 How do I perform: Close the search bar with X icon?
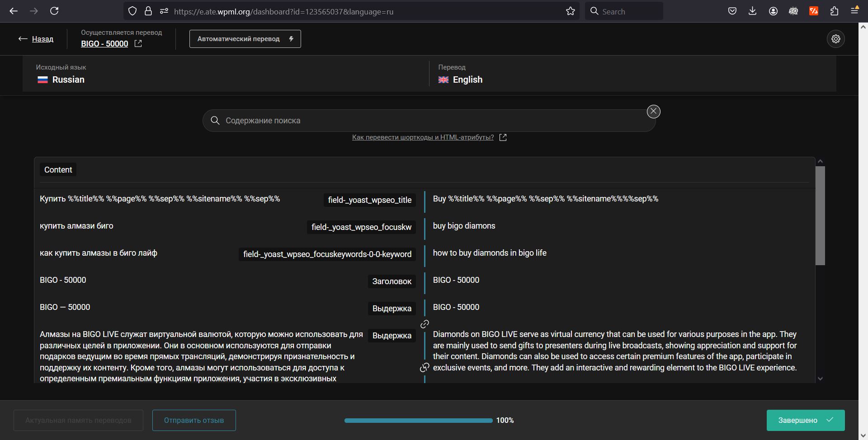tap(653, 112)
